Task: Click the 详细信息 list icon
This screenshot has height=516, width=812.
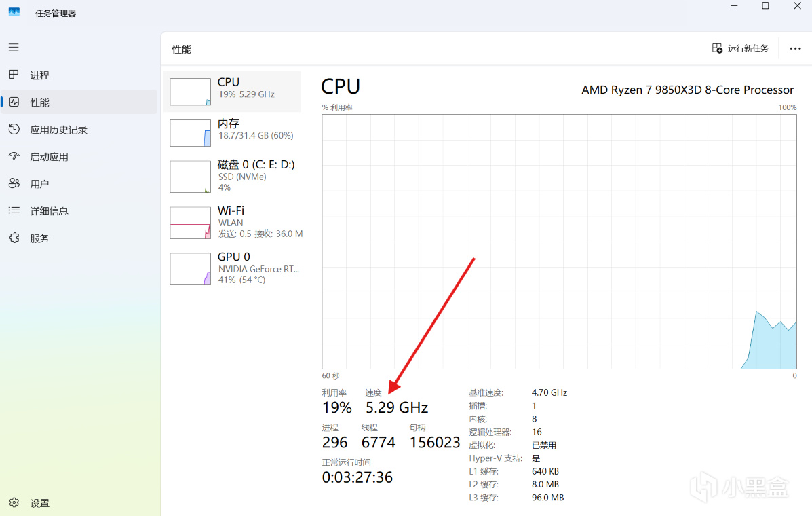Action: (14, 210)
